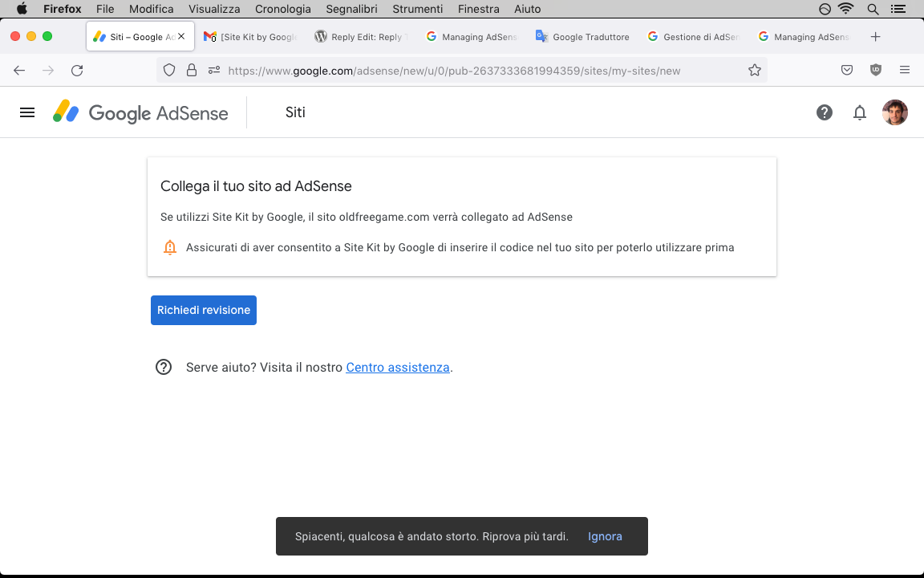Image resolution: width=924 pixels, height=578 pixels.
Task: Open the Strumenti menu
Action: 418,9
